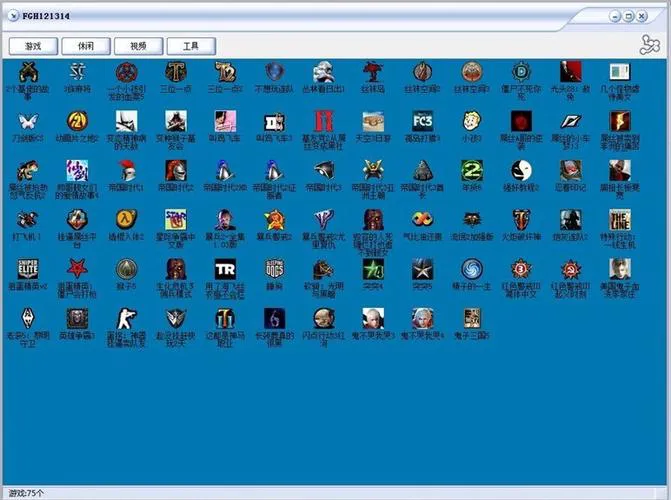Launch the hammer-and-sickle gear badge icon
The height and width of the screenshot is (500, 671).
[x=570, y=269]
